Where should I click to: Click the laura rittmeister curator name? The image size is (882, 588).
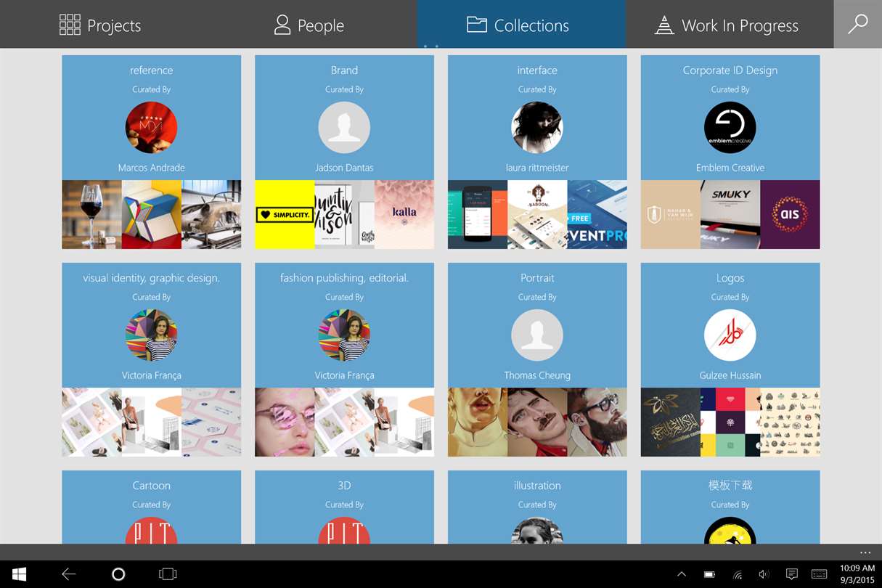(x=537, y=168)
